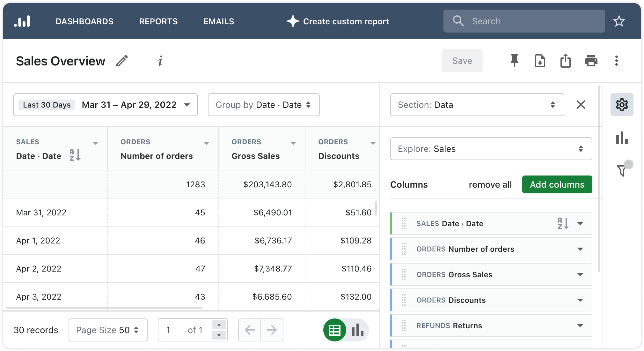
Task: Open the filters panel showing one active filter
Action: [622, 171]
